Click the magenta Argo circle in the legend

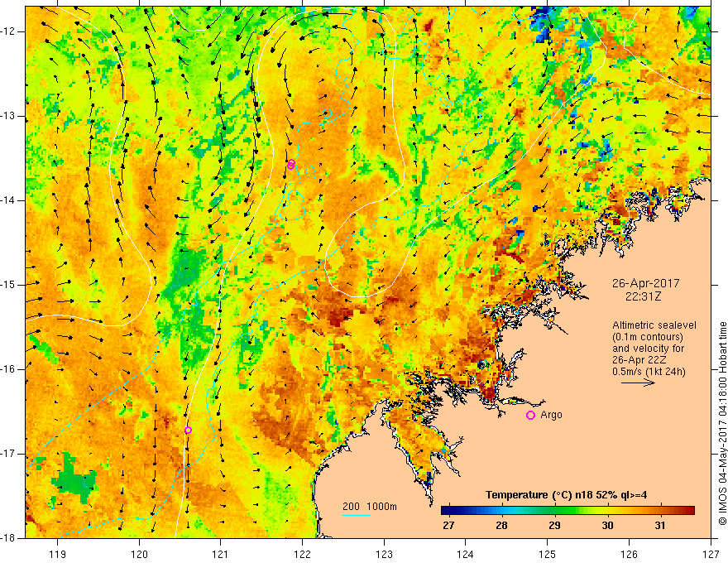(x=530, y=416)
